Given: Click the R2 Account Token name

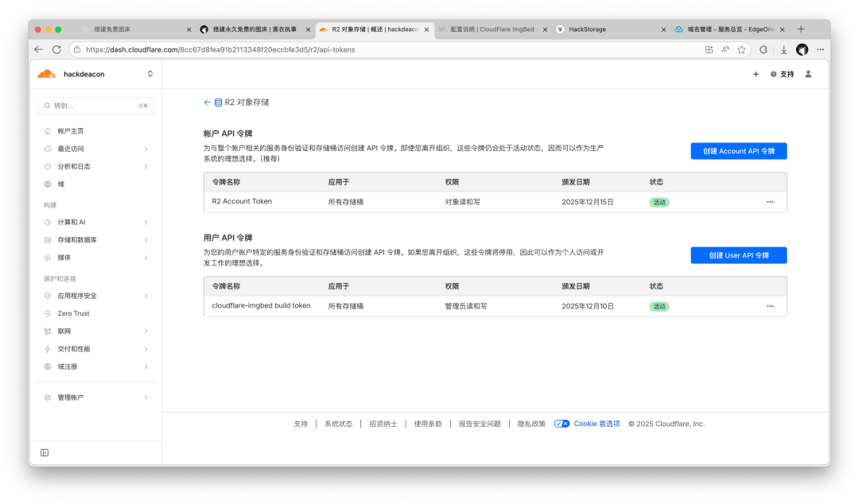Looking at the screenshot, I should pos(242,202).
